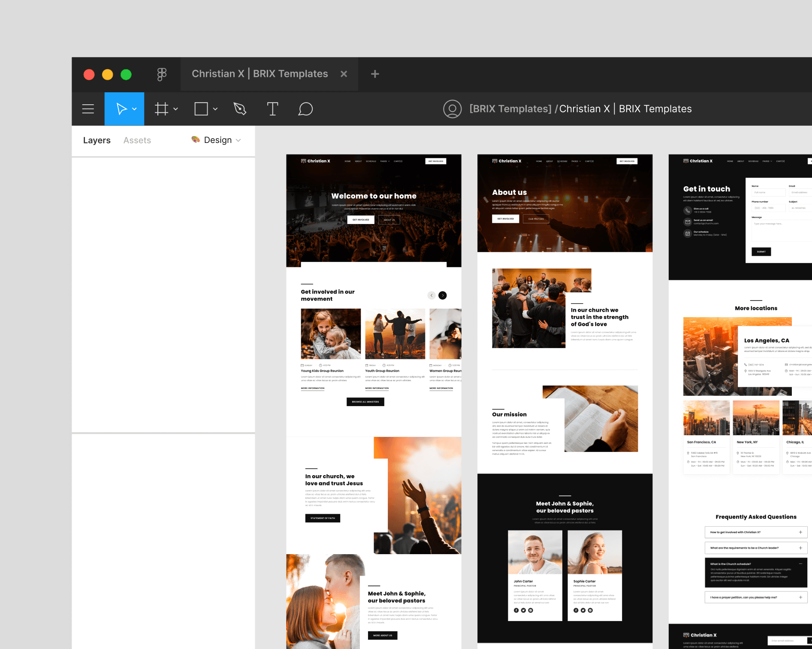Image resolution: width=812 pixels, height=649 pixels.
Task: Open the main menu hamburger icon
Action: pos(88,109)
